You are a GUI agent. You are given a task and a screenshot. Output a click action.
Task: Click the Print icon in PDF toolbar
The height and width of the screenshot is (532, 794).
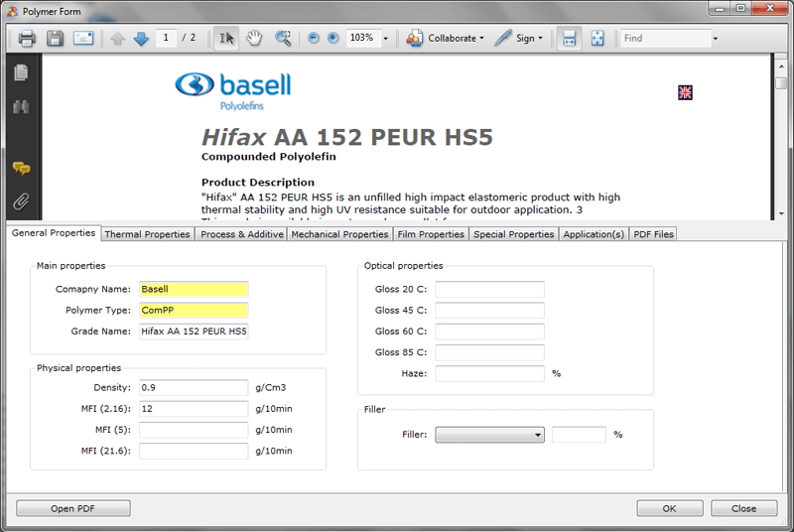coord(27,38)
